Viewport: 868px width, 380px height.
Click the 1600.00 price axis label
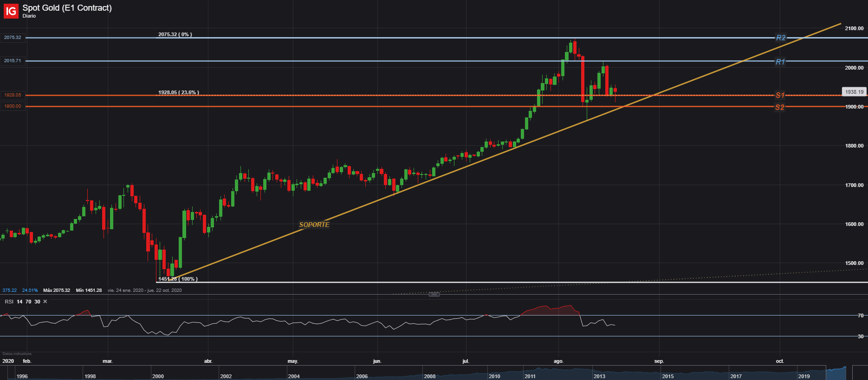[x=854, y=224]
